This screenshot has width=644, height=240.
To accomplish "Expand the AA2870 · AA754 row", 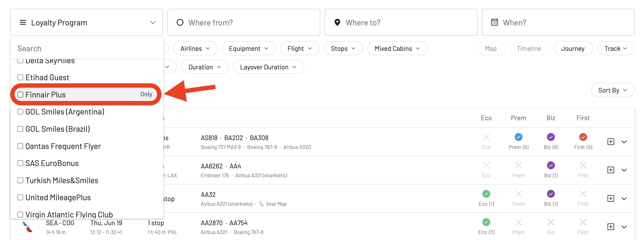I will tap(624, 227).
